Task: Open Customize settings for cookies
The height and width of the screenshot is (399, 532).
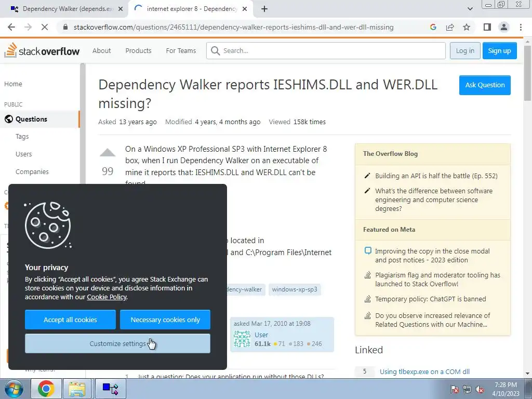Action: (x=117, y=343)
